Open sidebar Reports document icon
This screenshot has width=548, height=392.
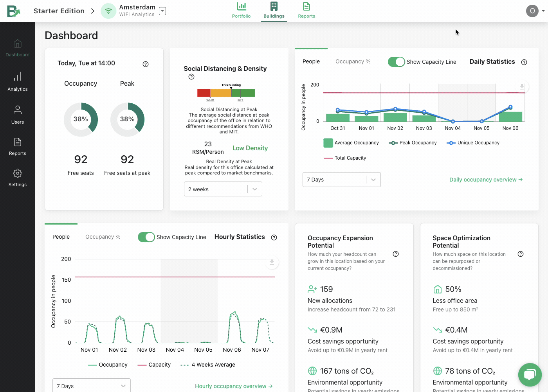pyautogui.click(x=18, y=146)
